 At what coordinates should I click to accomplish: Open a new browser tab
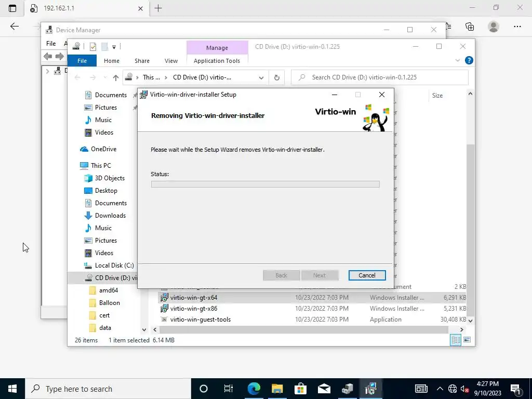coord(158,8)
